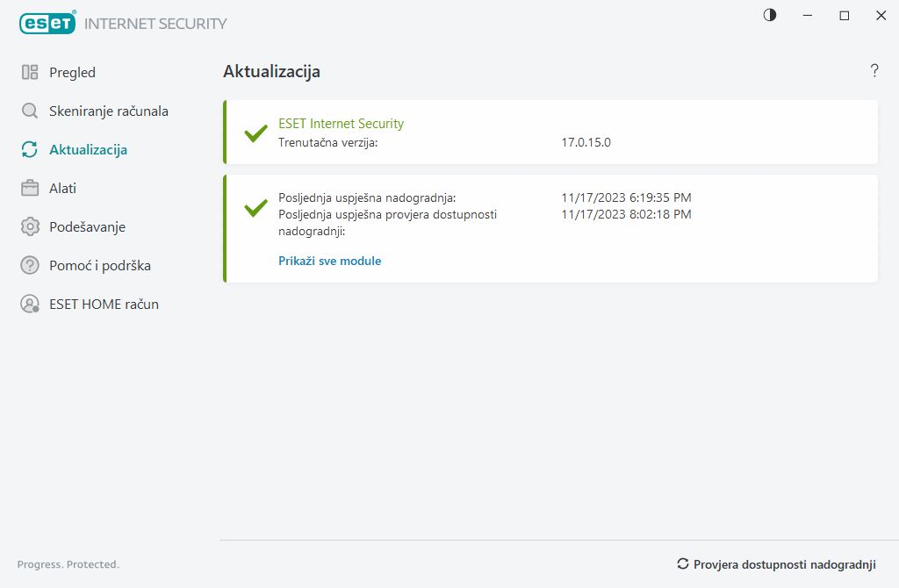
Task: Click the Pomoć i podrška question icon
Action: [x=30, y=266]
